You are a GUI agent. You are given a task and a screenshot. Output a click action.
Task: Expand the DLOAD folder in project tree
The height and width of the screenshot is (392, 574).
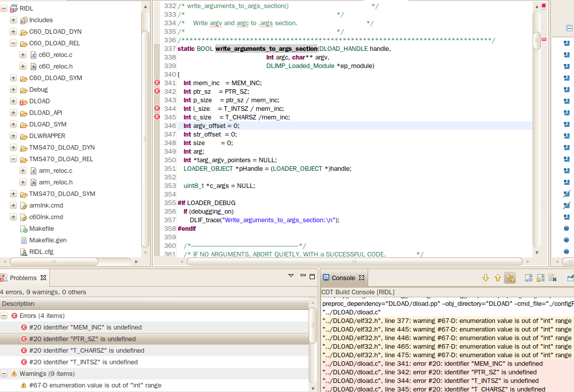click(13, 101)
